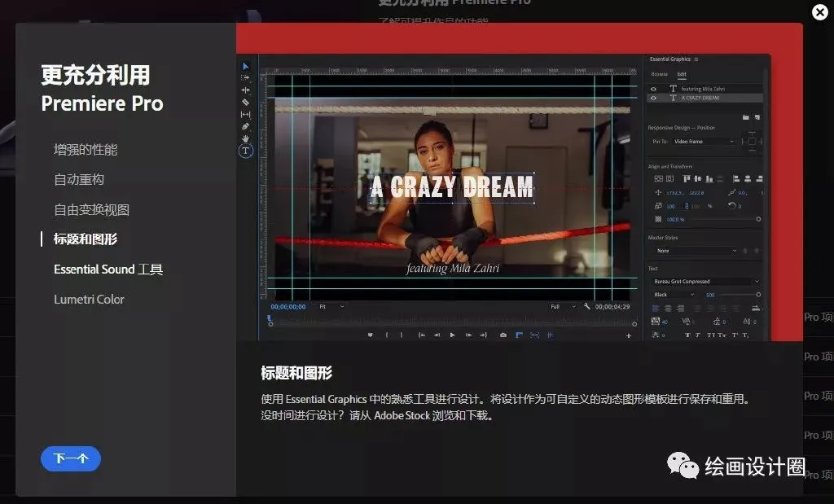Click the Add Marker icon
Image resolution: width=834 pixels, height=504 pixels.
(x=371, y=335)
